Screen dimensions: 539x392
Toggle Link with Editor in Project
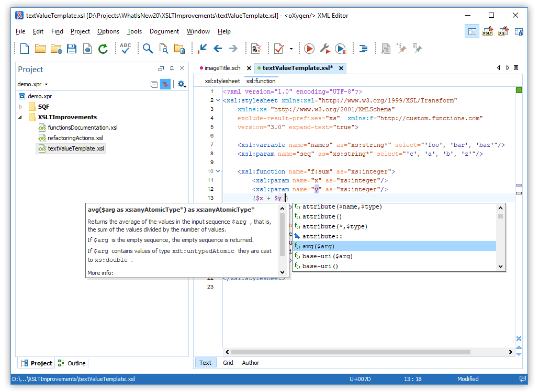(x=165, y=84)
